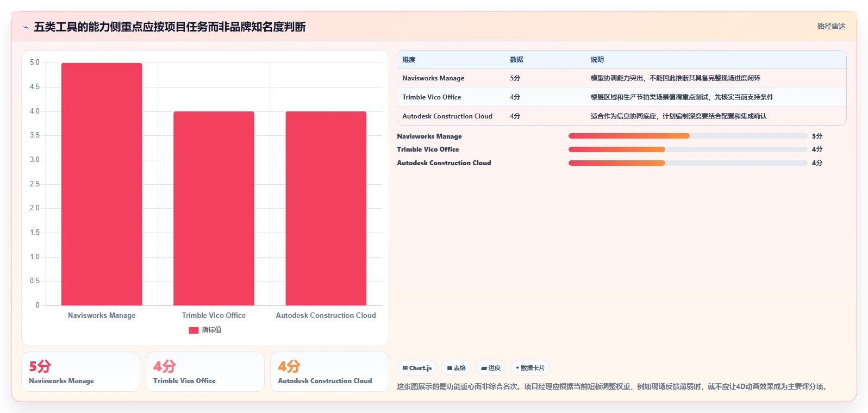This screenshot has height=413, width=868.
Task: Select the Navisworks Manage bar in chart
Action: pyautogui.click(x=102, y=184)
